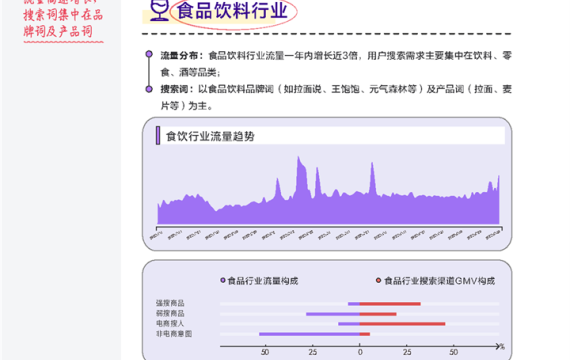Click the purple traffic bar in 弱搜商品 row
The height and width of the screenshot is (360, 570).
click(333, 314)
